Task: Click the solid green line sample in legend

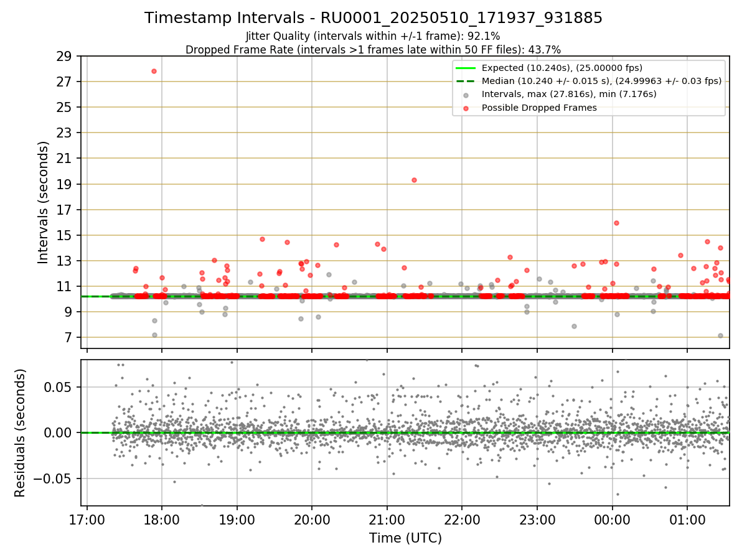Action: point(466,68)
